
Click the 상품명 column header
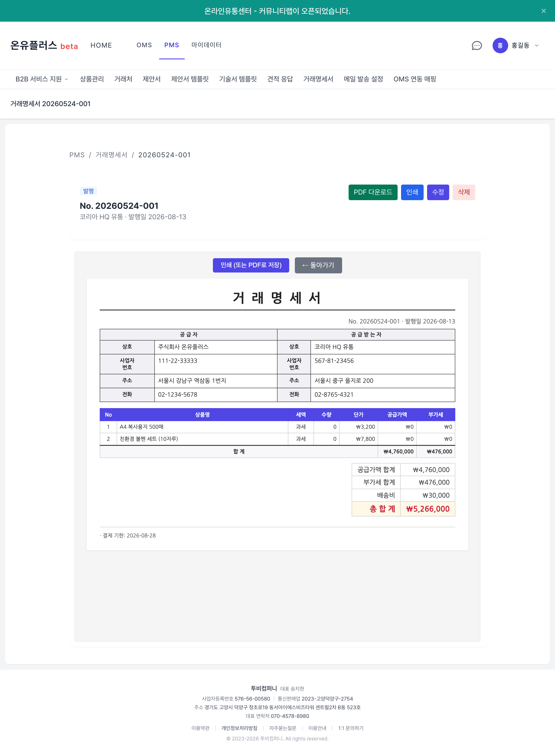tap(202, 415)
